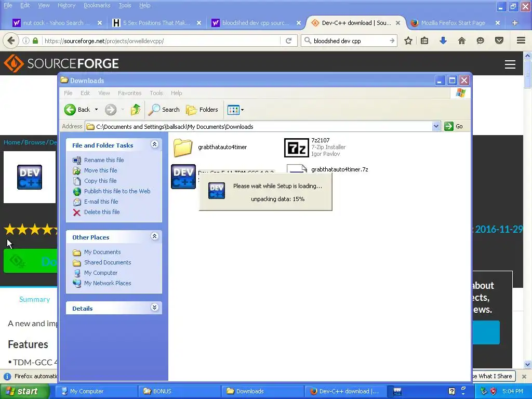Open the Views dropdown in the Explorer toolbar
The width and height of the screenshot is (532, 399).
pos(235,110)
